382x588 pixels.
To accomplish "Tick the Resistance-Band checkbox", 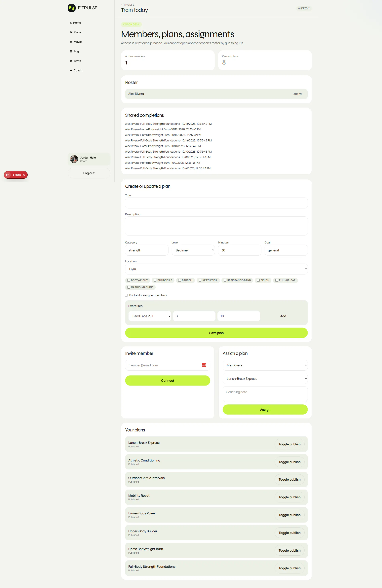I will pyautogui.click(x=225, y=280).
